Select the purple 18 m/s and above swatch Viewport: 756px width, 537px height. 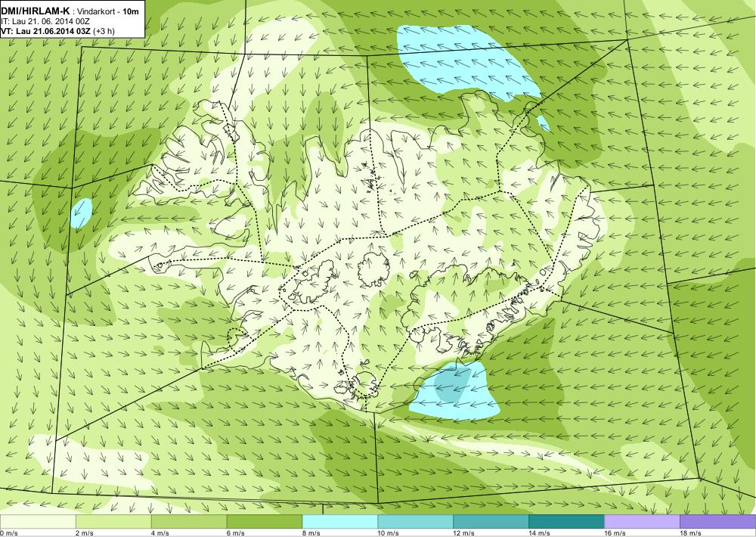(x=717, y=522)
